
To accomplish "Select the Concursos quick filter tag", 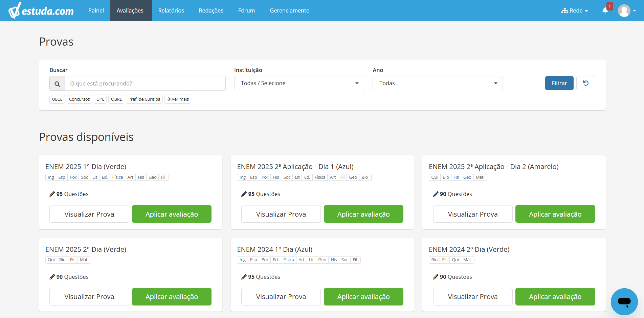I will coord(79,99).
